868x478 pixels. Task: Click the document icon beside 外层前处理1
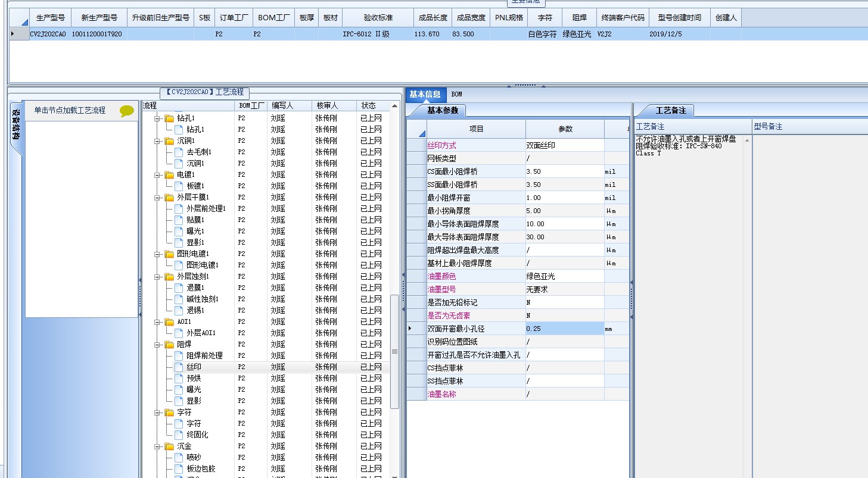tap(179, 209)
